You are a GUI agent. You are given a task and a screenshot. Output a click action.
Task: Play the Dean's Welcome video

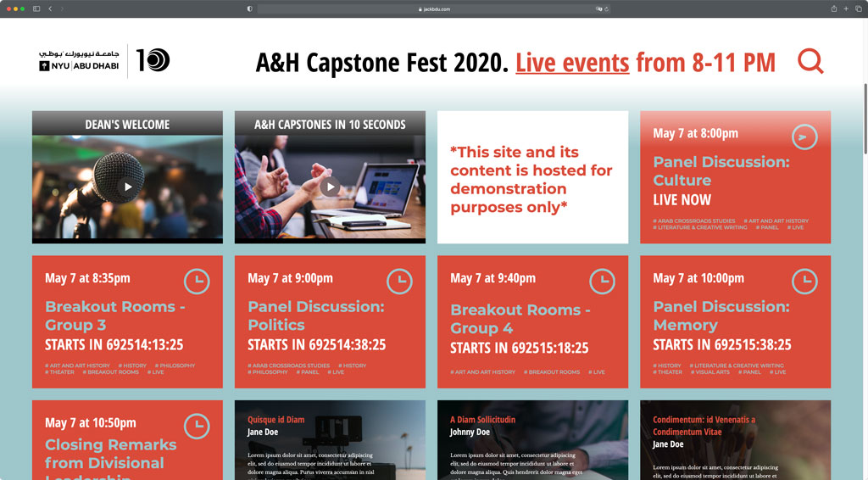click(x=128, y=187)
